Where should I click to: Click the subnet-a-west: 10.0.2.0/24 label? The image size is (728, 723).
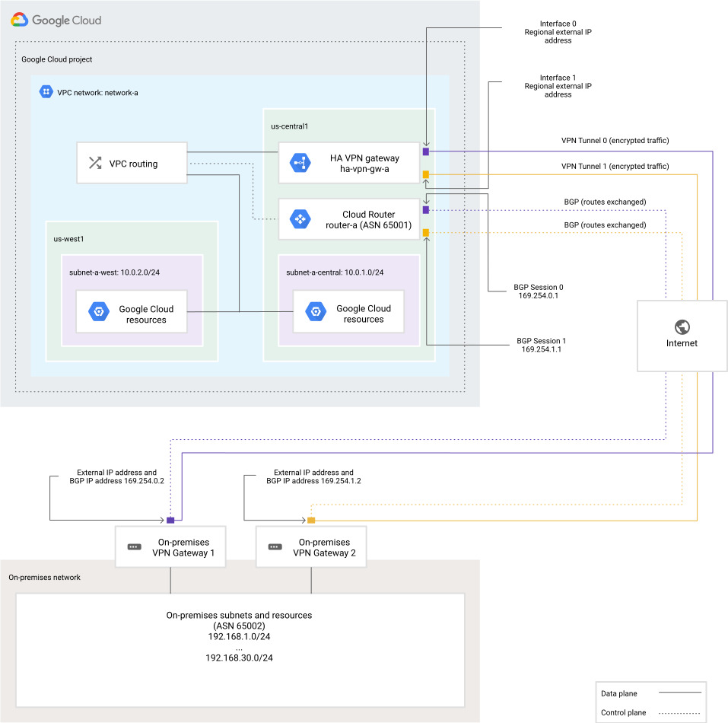click(114, 272)
